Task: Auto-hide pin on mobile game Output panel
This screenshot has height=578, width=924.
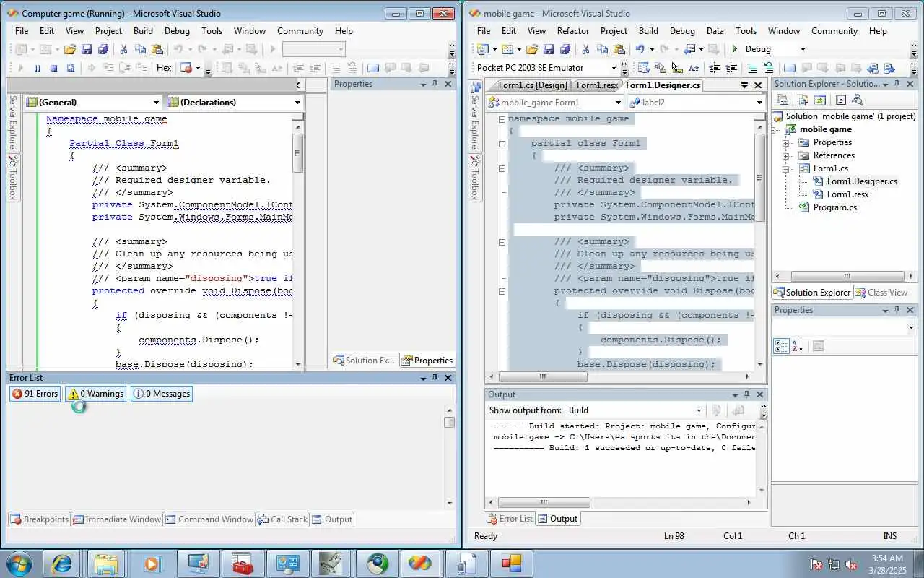Action: tap(747, 394)
